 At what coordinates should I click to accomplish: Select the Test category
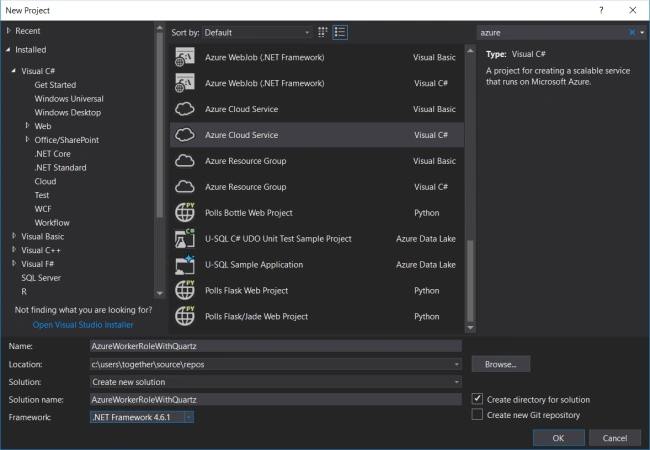(x=41, y=195)
